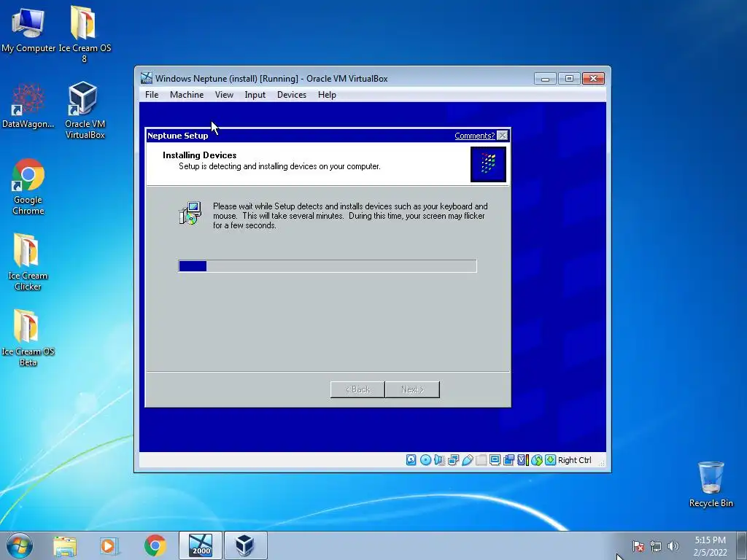Viewport: 747px width, 560px height.
Task: Click the taskbar clock showing 5:15 PM
Action: coord(710,546)
